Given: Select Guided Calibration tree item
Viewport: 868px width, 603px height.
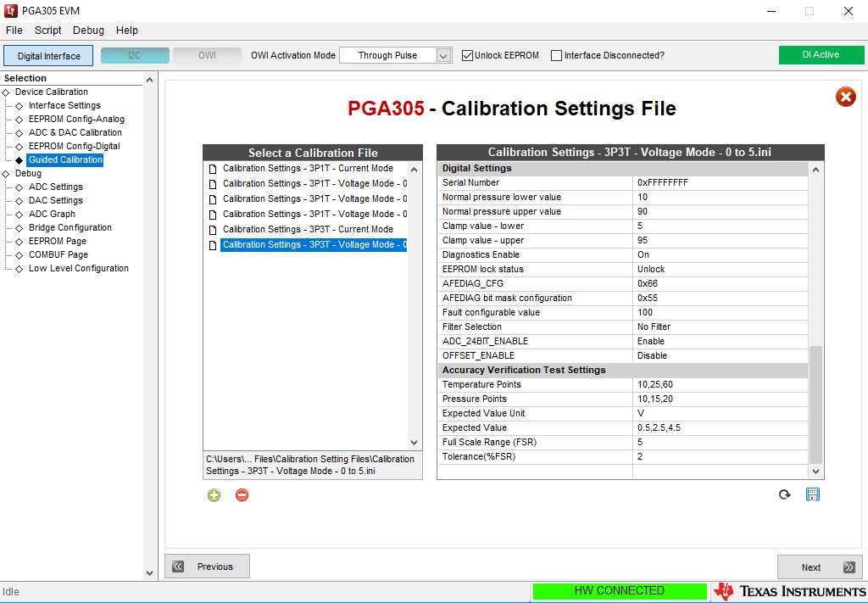Looking at the screenshot, I should pos(65,159).
